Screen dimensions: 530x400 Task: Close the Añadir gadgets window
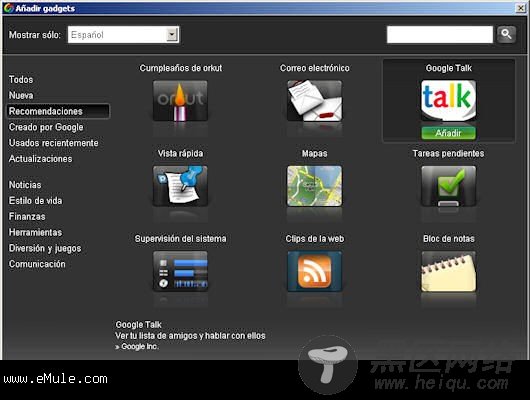coord(521,8)
